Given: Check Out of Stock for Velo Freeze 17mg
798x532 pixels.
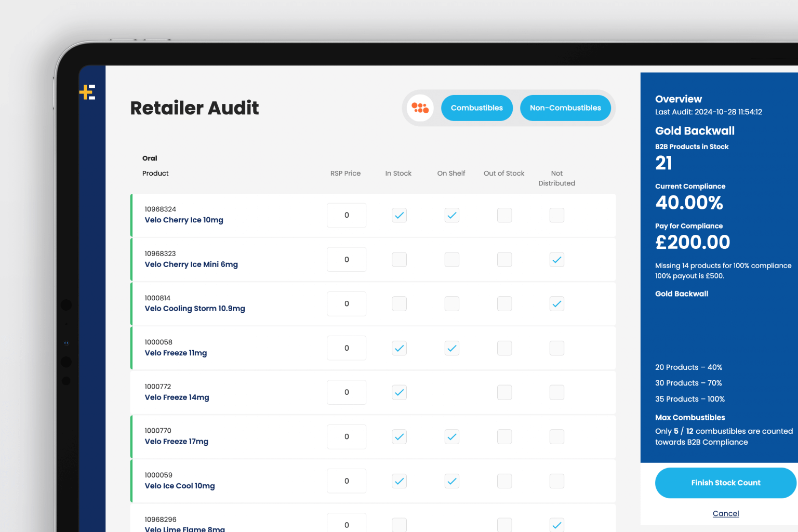Looking at the screenshot, I should pos(504,436).
